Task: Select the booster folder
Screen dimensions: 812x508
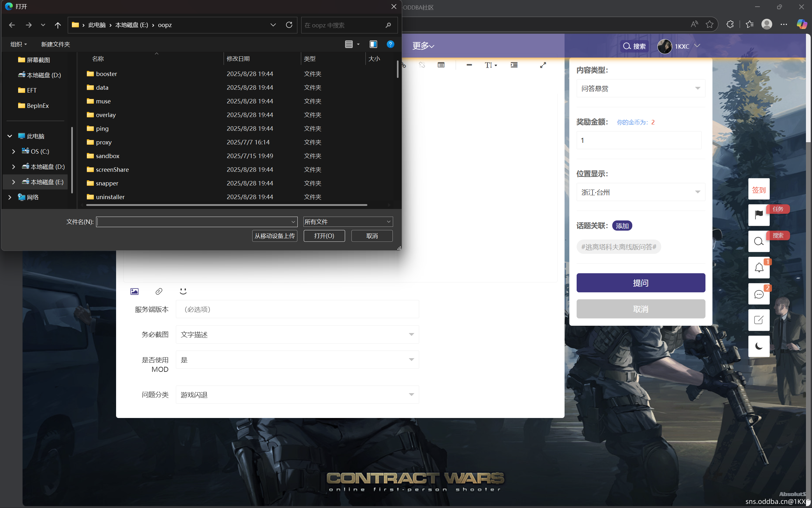Action: point(107,74)
